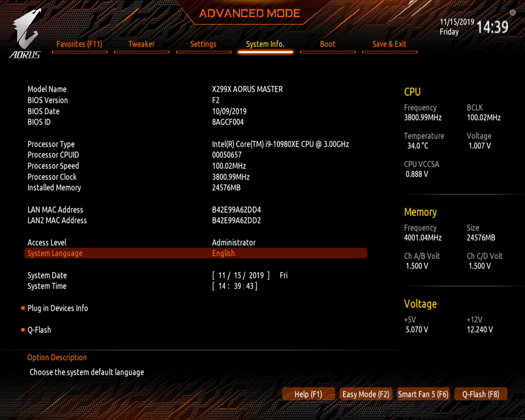Click the Option Description heading

coord(57,357)
